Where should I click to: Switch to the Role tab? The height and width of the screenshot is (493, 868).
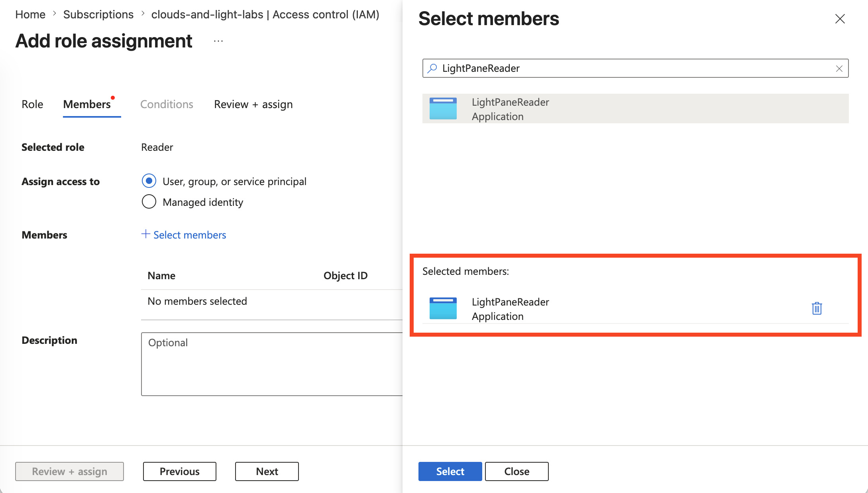coord(32,104)
